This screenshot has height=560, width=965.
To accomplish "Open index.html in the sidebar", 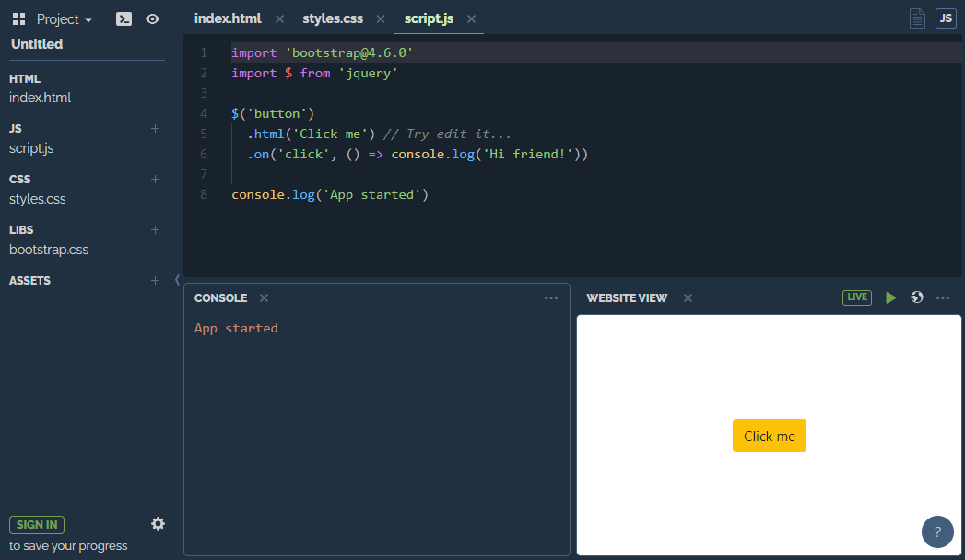I will 40,98.
